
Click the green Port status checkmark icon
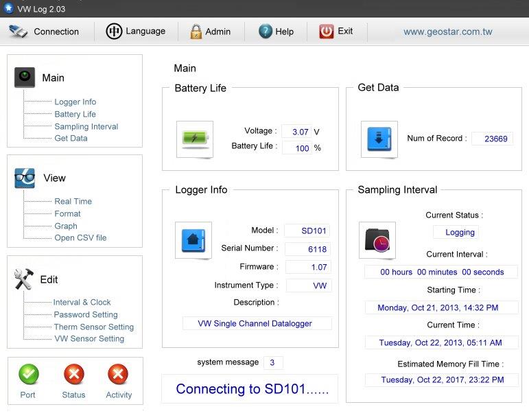click(28, 375)
